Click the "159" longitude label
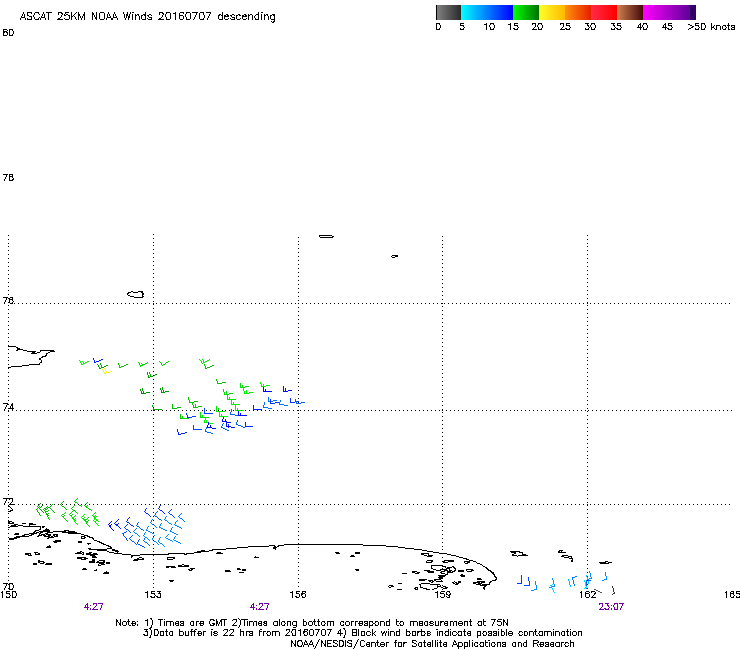The image size is (740, 650). 442,595
